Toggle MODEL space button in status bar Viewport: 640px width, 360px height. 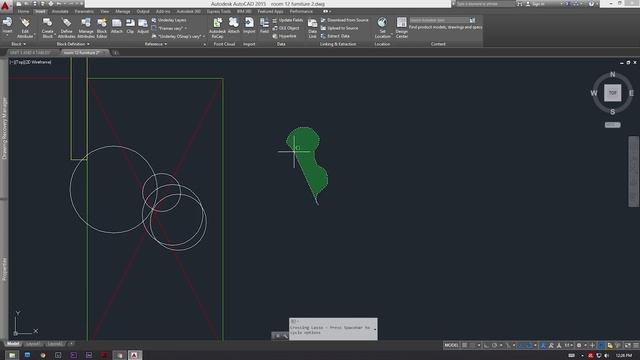click(451, 345)
